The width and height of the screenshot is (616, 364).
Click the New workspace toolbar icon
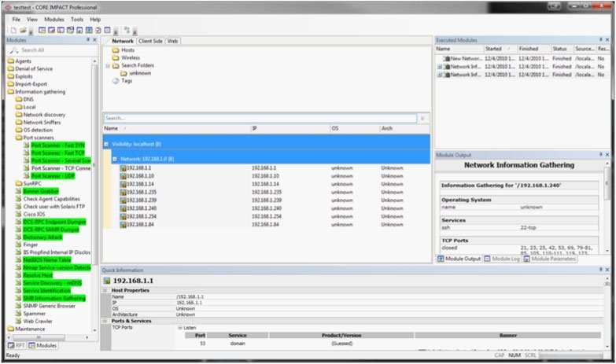[13, 30]
